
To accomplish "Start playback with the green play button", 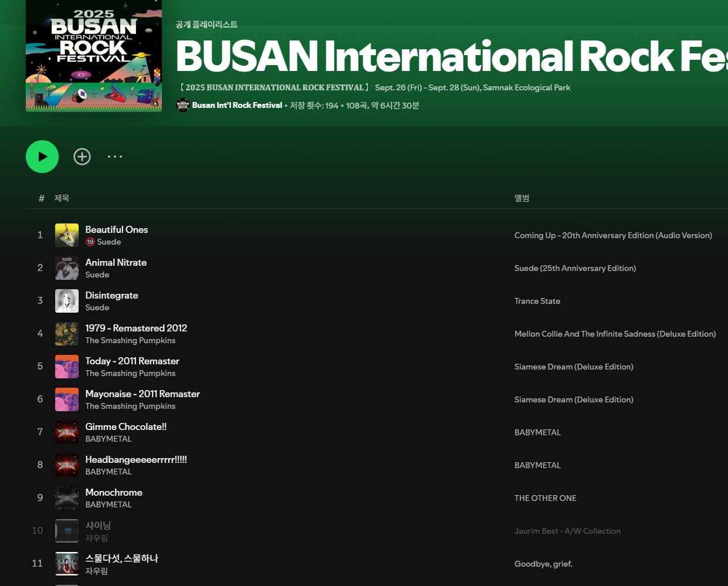I will coord(42,157).
